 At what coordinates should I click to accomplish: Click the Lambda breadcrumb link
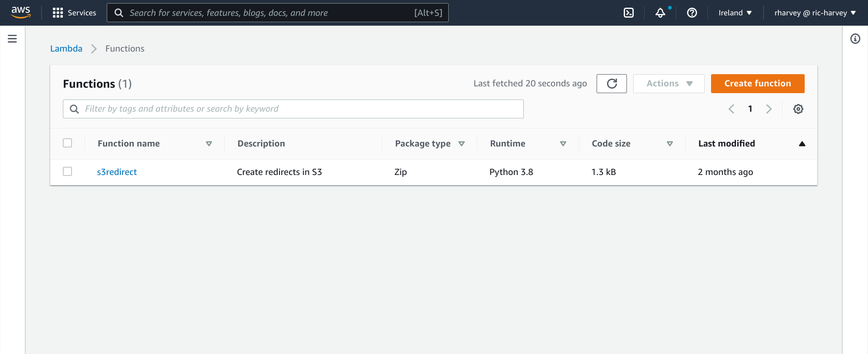tap(66, 48)
